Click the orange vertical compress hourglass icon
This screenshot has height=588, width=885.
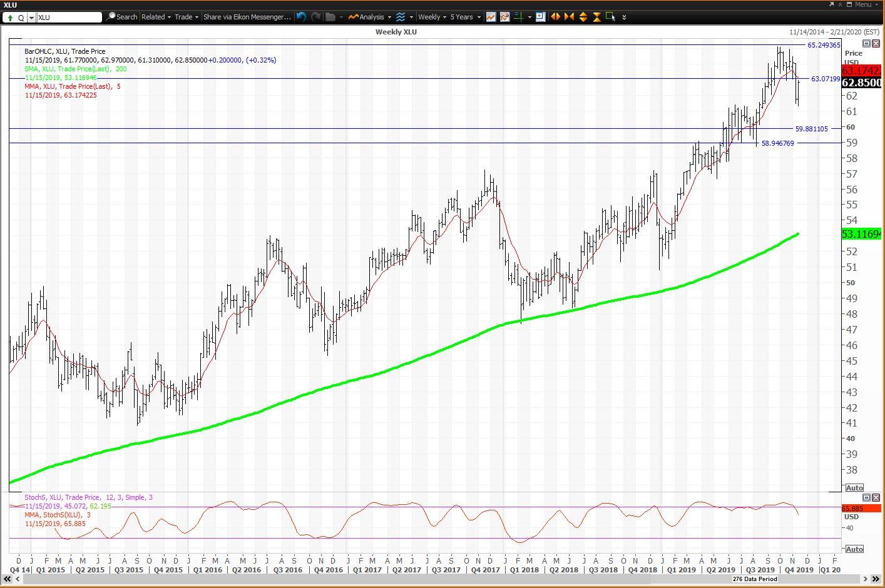tap(596, 17)
